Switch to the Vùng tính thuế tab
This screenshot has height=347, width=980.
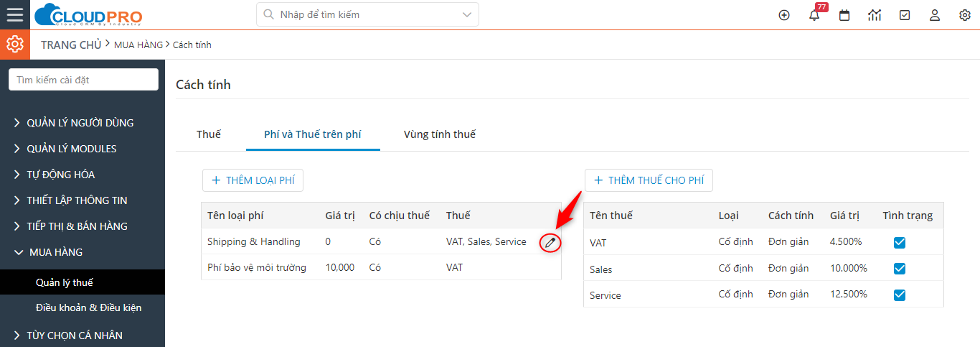point(440,134)
